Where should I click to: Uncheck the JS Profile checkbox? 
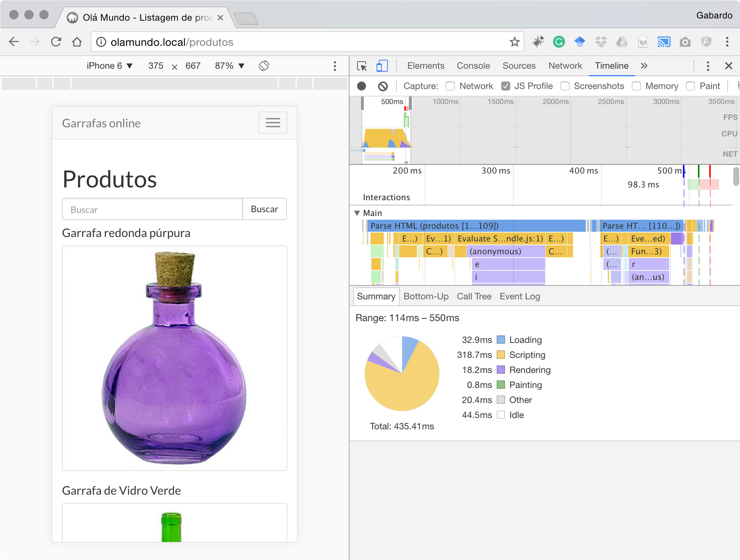(505, 86)
